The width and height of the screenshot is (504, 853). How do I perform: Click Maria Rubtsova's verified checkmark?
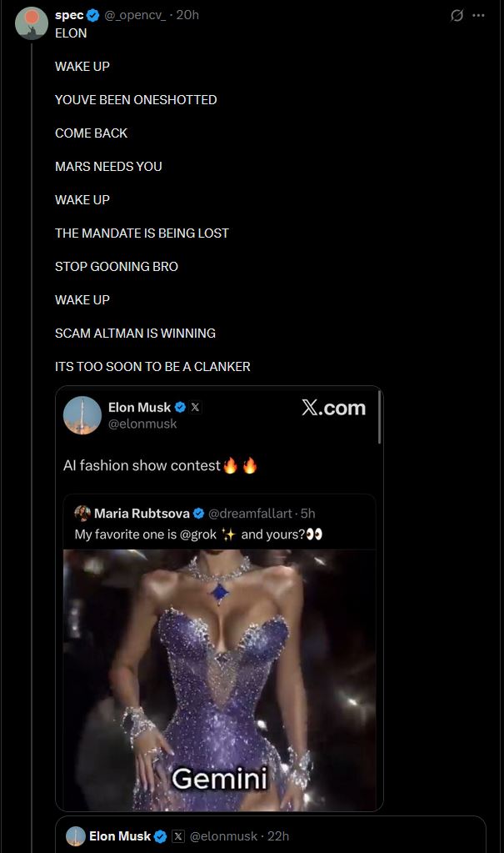[198, 513]
